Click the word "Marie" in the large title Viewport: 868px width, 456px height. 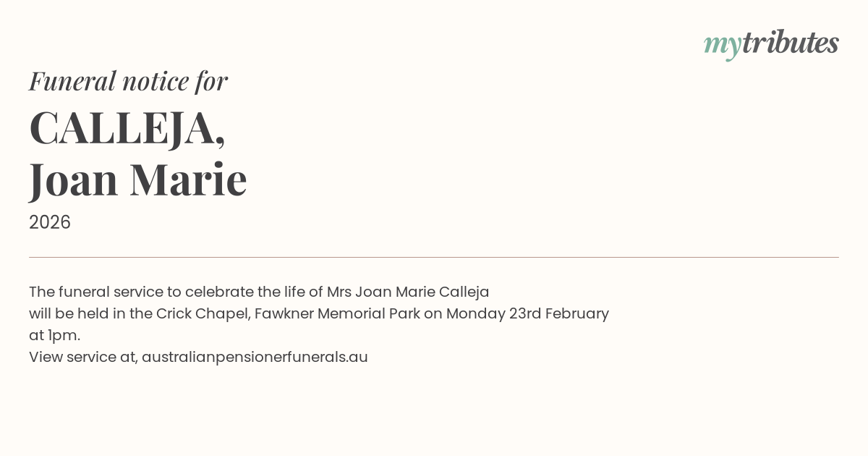188,180
